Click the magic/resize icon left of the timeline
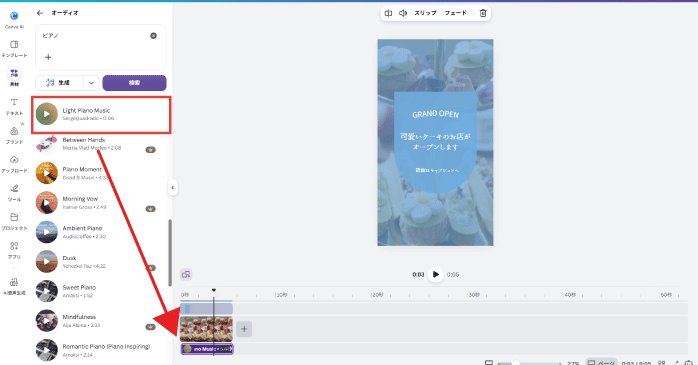The height and width of the screenshot is (365, 698). pyautogui.click(x=186, y=274)
